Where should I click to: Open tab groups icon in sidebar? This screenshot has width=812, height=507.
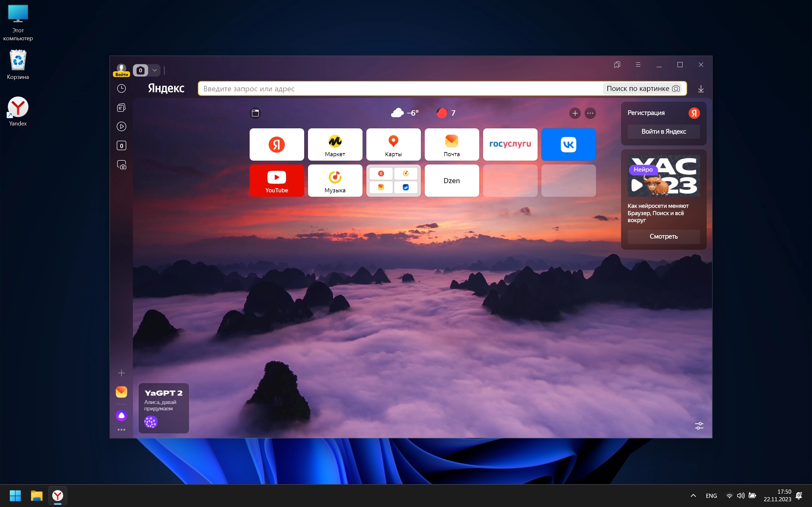(121, 107)
